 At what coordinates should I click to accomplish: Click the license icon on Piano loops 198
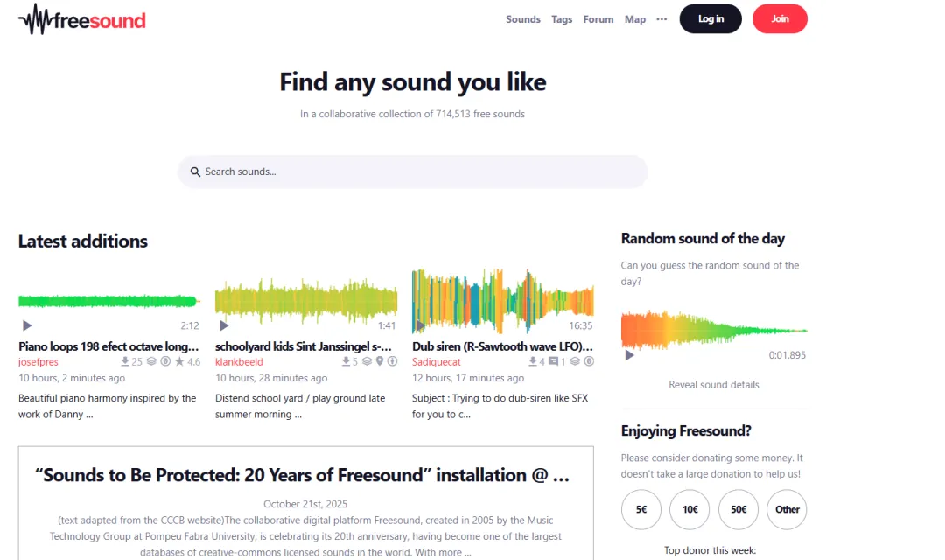(165, 361)
